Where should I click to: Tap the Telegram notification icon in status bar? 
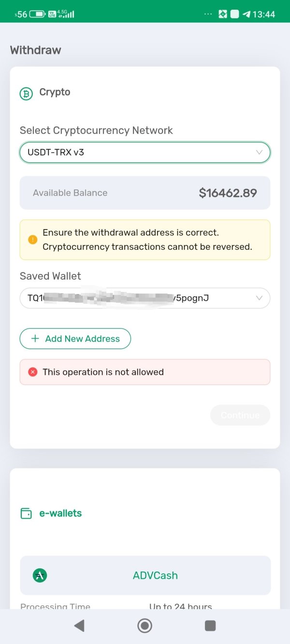pos(246,14)
